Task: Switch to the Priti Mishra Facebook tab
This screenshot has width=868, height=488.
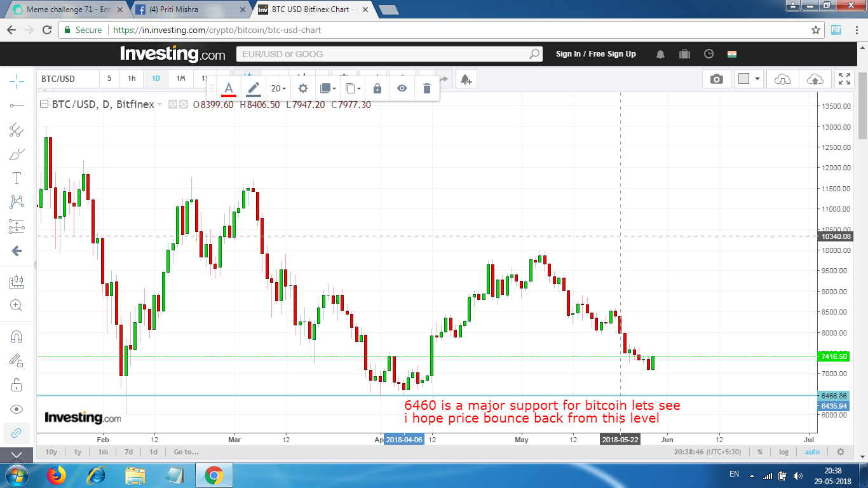Action: pos(191,10)
